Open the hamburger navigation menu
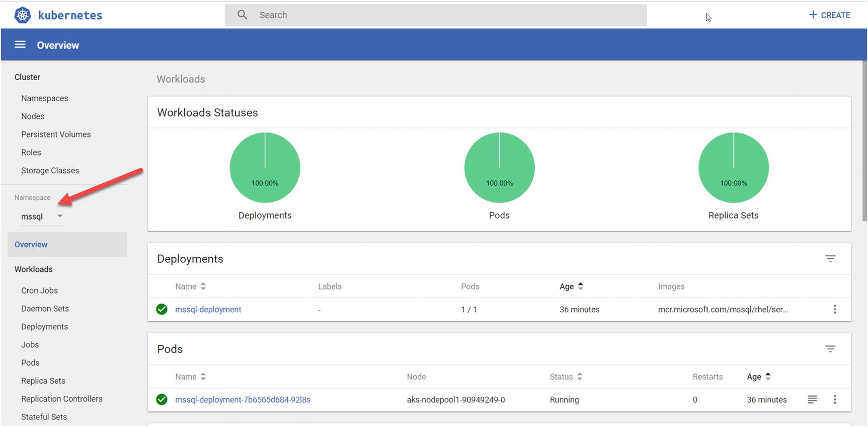The width and height of the screenshot is (868, 427). 20,45
